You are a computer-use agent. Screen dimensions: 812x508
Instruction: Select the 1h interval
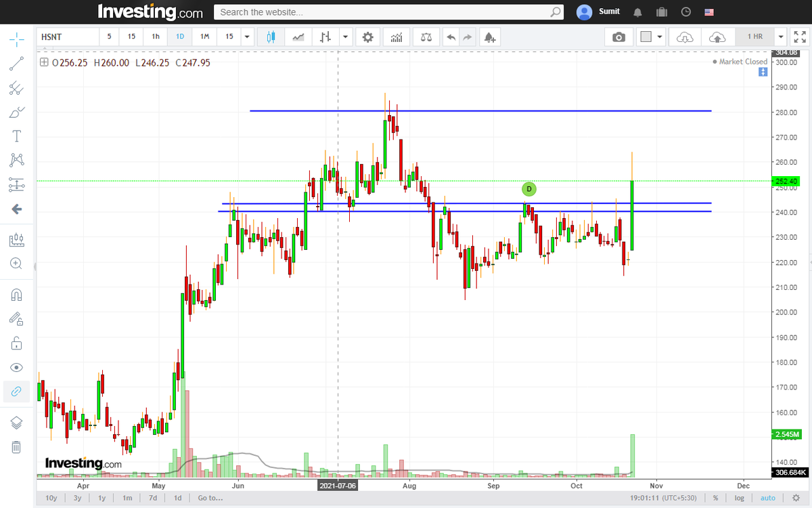coord(156,37)
